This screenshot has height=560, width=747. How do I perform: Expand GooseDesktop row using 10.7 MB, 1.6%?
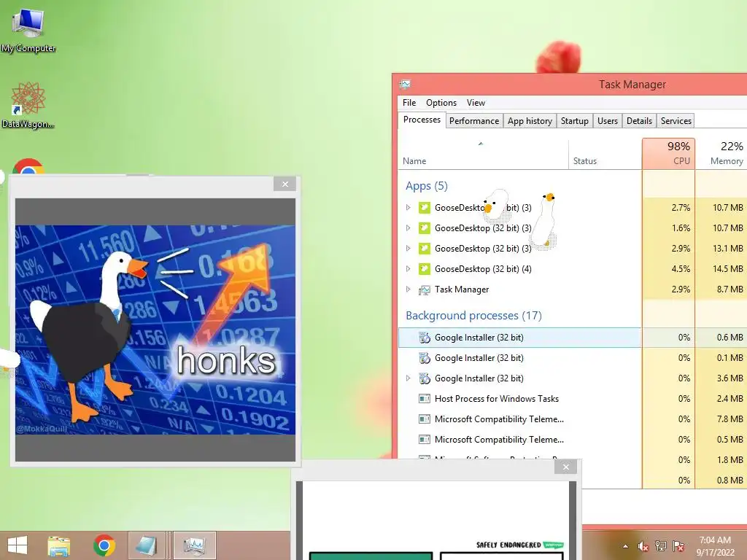[x=409, y=228]
